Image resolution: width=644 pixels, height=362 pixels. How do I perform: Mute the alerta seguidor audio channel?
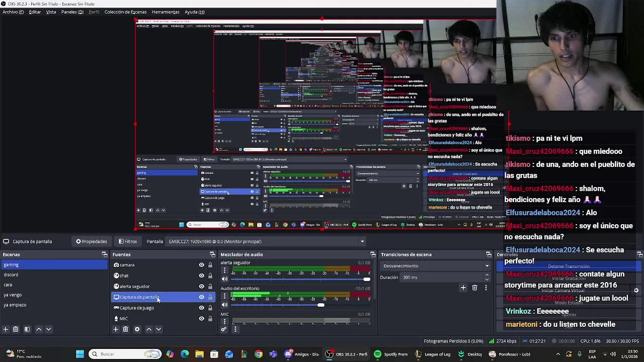(224, 279)
